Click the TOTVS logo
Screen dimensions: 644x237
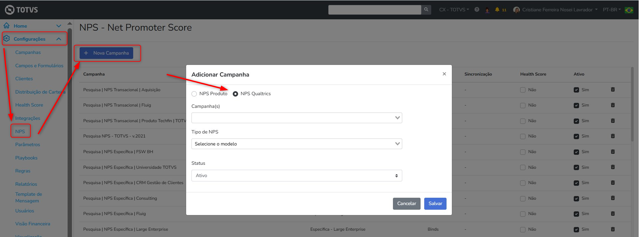(x=22, y=10)
